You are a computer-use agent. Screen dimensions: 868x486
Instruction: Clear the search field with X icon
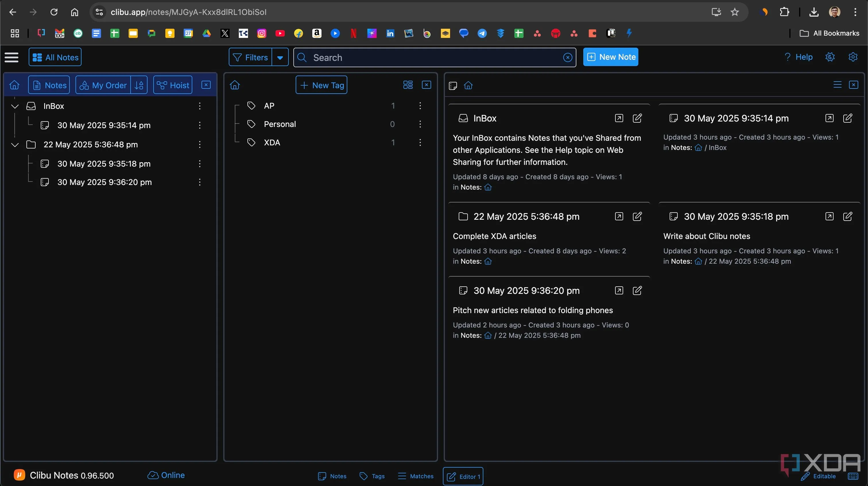click(567, 58)
